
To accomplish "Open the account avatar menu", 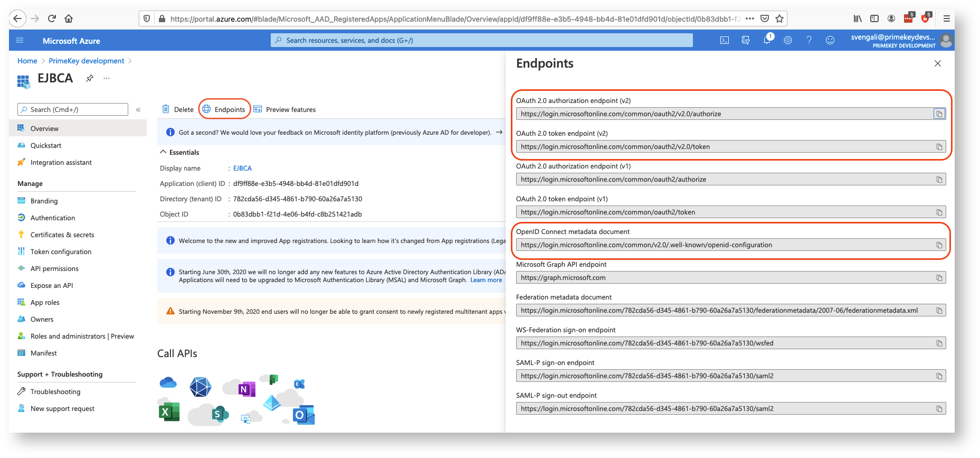I will pyautogui.click(x=947, y=40).
